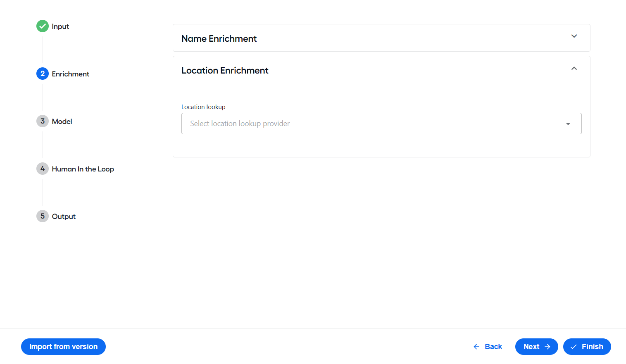Open the location lookup provider dropdown arrow
The width and height of the screenshot is (626, 364).
(568, 124)
